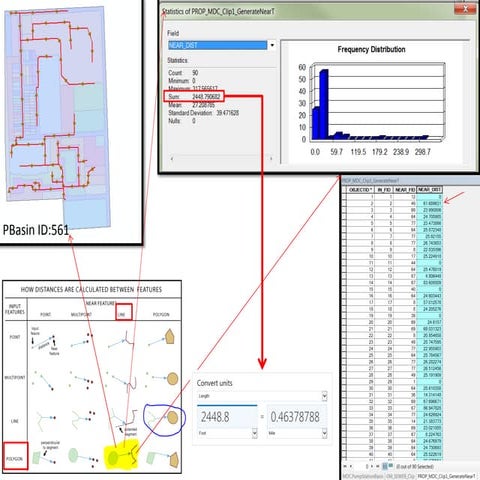Screen dimensions: 480x480
Task: Select the Standard Deviation 39.471628 line
Action: (203, 113)
